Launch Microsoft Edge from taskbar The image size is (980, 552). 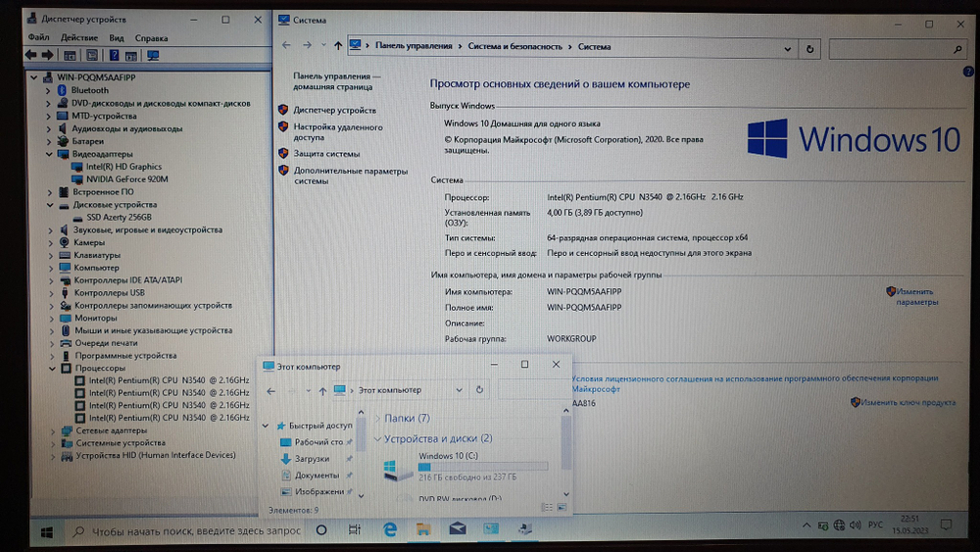coord(390,529)
